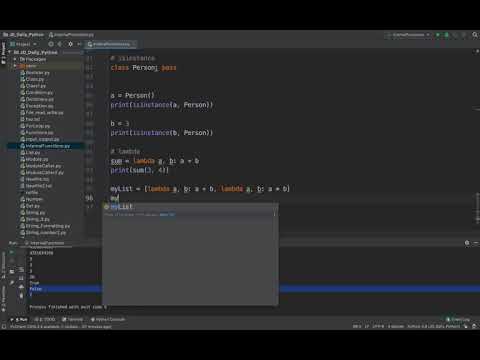Click the 4 spaces indent setting in status bar

click(396, 326)
